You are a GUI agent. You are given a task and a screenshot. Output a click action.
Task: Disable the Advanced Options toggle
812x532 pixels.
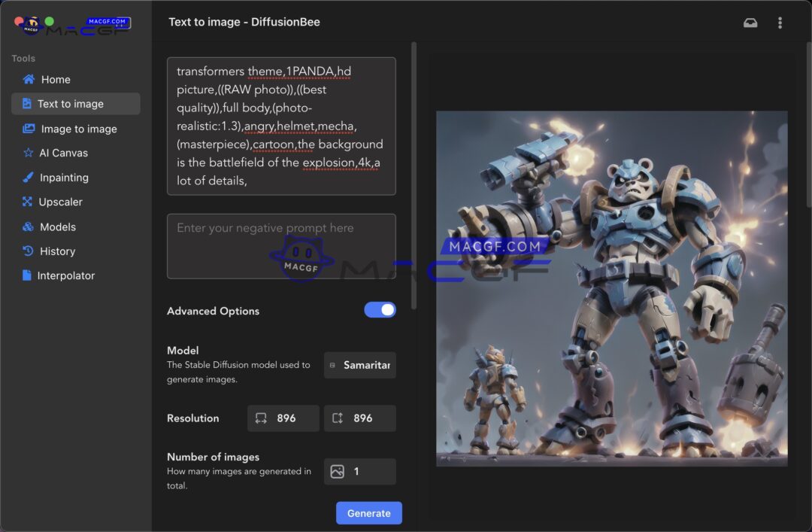tap(380, 309)
